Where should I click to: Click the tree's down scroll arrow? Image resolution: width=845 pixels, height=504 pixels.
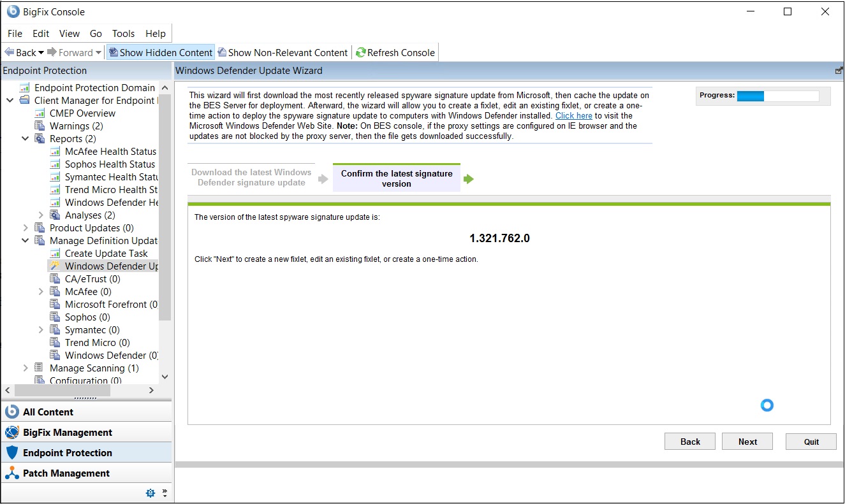click(165, 377)
